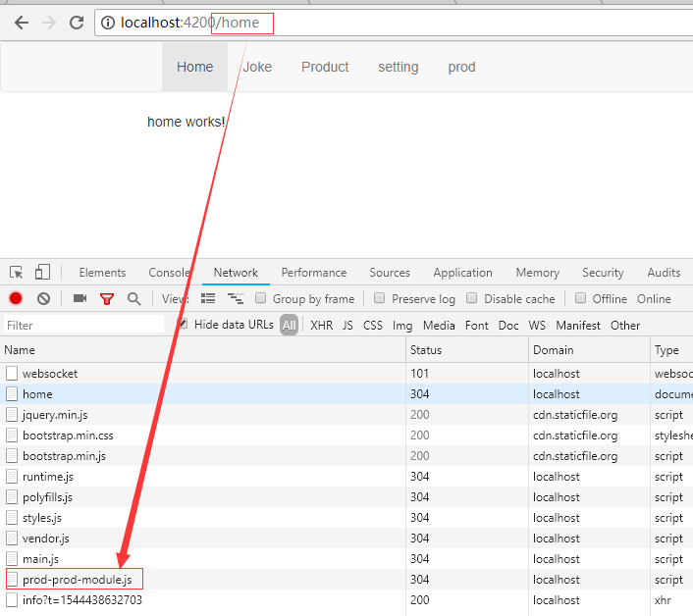
Task: Reload the page with refresh icon
Action: tap(76, 23)
